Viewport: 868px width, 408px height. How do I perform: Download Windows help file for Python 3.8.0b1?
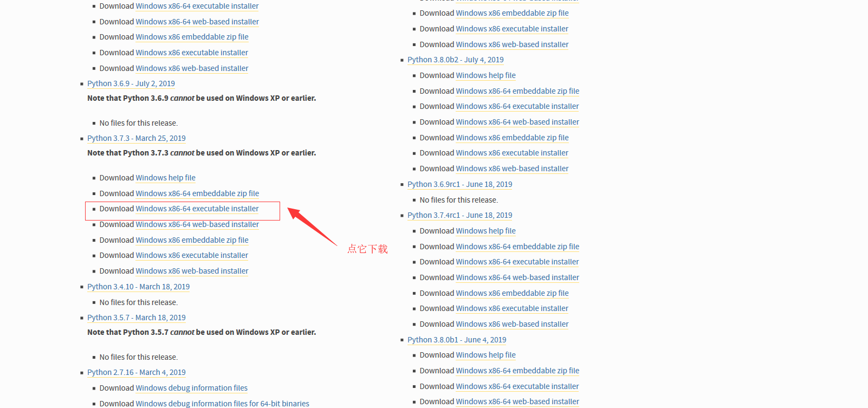pos(485,355)
